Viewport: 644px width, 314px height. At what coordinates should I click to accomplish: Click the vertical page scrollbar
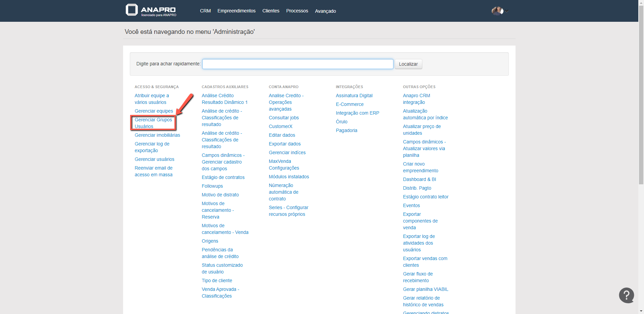[641, 101]
